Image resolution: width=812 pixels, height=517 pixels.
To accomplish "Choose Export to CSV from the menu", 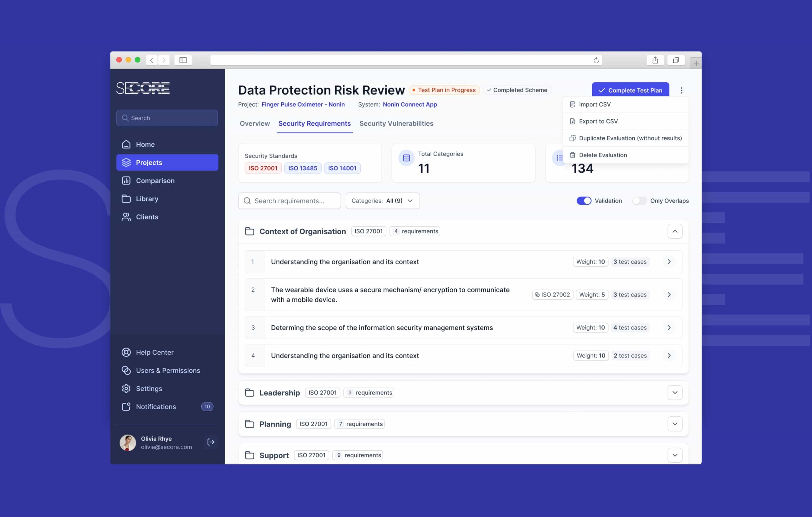I will pyautogui.click(x=625, y=122).
